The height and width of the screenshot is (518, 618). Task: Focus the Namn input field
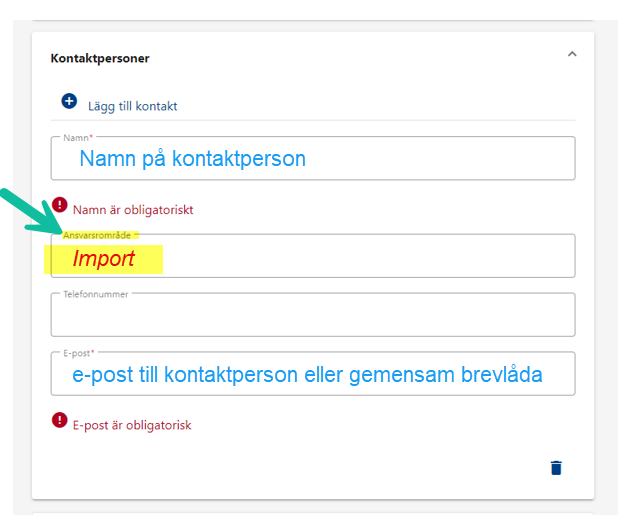pyautogui.click(x=313, y=158)
